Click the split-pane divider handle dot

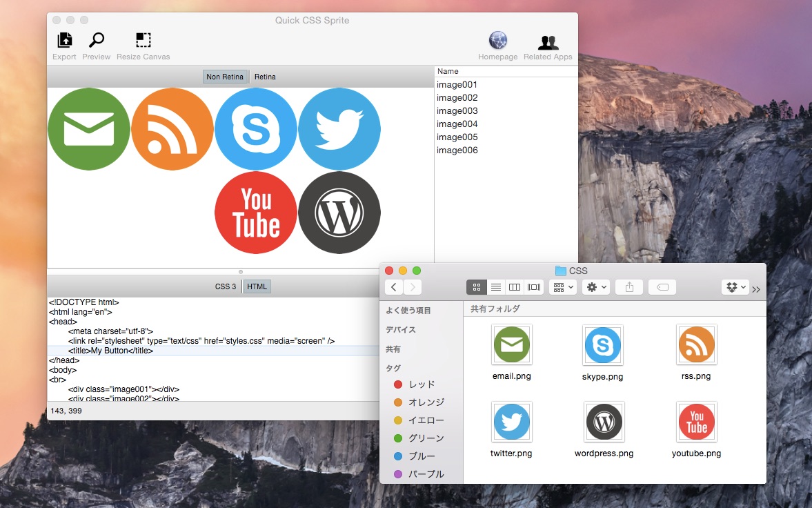point(240,272)
